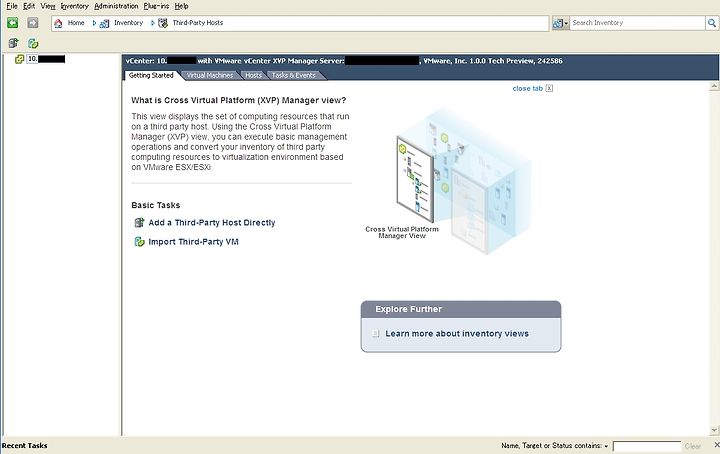Click the content pane scroll up arrow
The height and width of the screenshot is (454, 720).
click(x=714, y=86)
